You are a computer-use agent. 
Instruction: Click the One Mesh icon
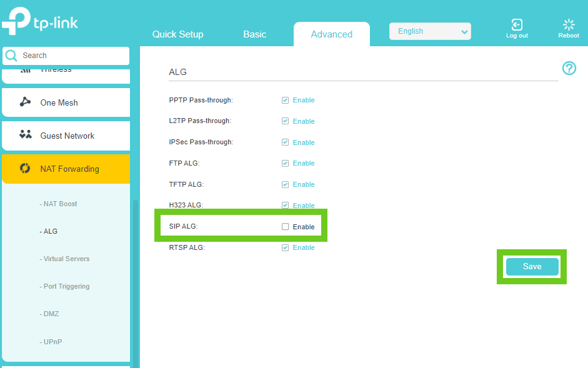click(x=26, y=102)
